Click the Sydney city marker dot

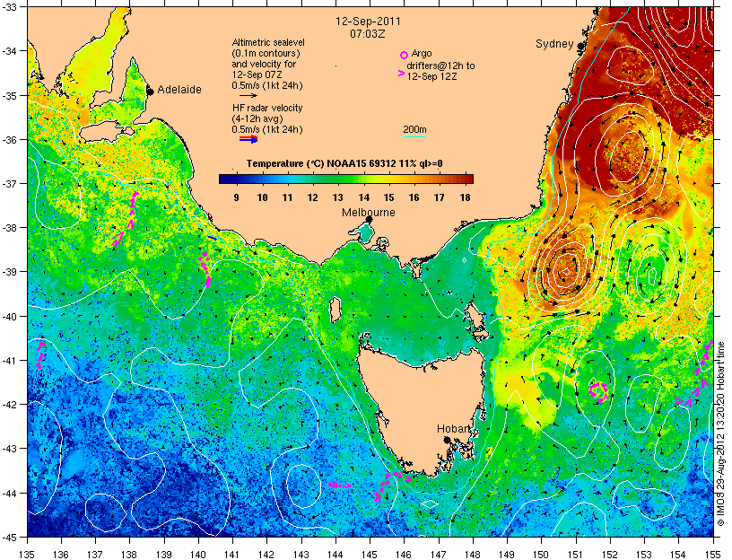click(580, 46)
